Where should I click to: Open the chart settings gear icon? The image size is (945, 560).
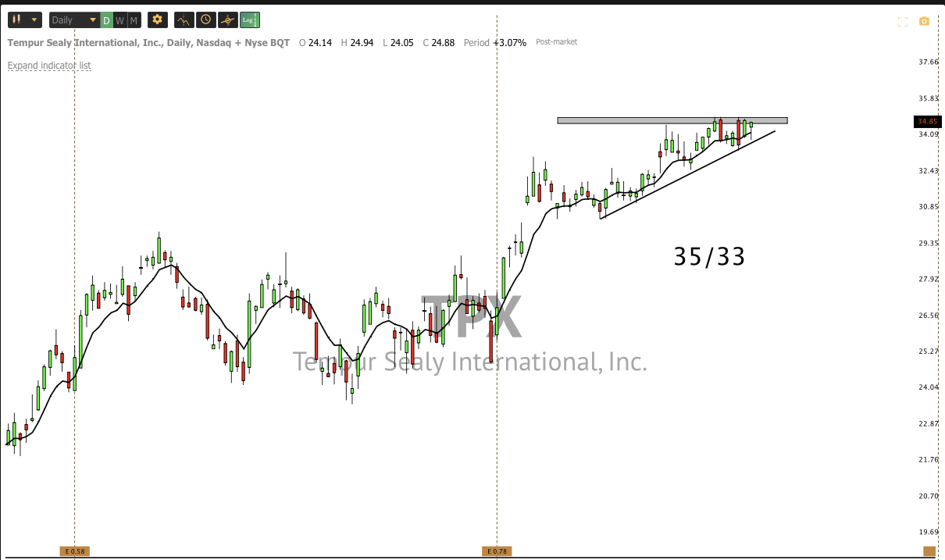pos(158,20)
